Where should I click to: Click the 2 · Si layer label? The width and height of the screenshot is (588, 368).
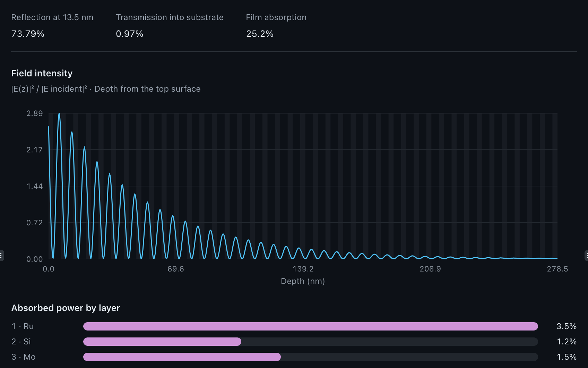tap(21, 342)
